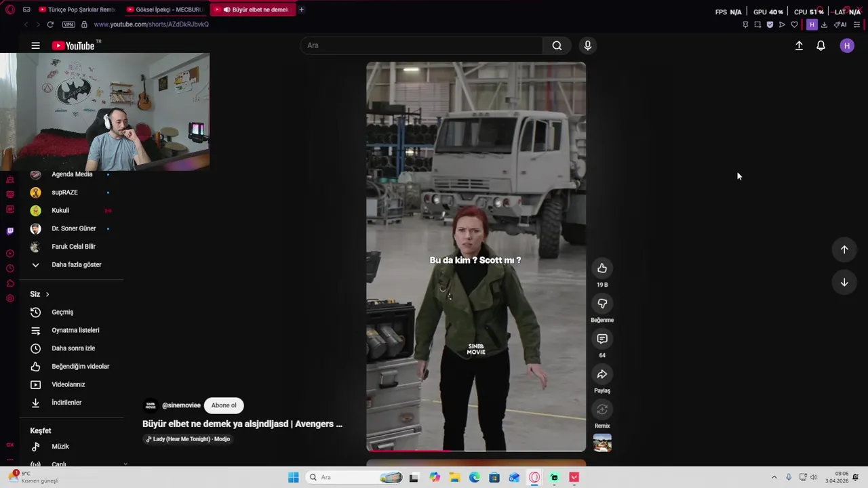The width and height of the screenshot is (868, 488).
Task: Open a new browser tab with plus
Action: tap(301, 9)
